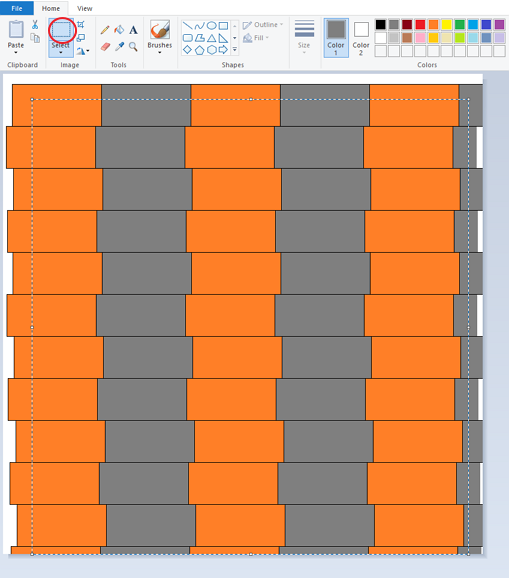The width and height of the screenshot is (509, 578).
Task: Open the Rotate or flip dropdown
Action: 83,51
